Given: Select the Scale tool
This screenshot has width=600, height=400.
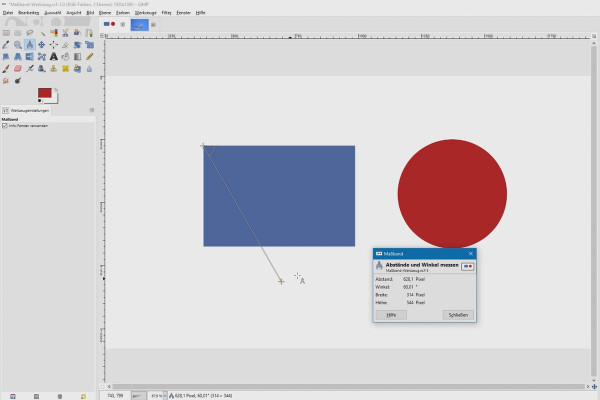Looking at the screenshot, I should [x=89, y=45].
